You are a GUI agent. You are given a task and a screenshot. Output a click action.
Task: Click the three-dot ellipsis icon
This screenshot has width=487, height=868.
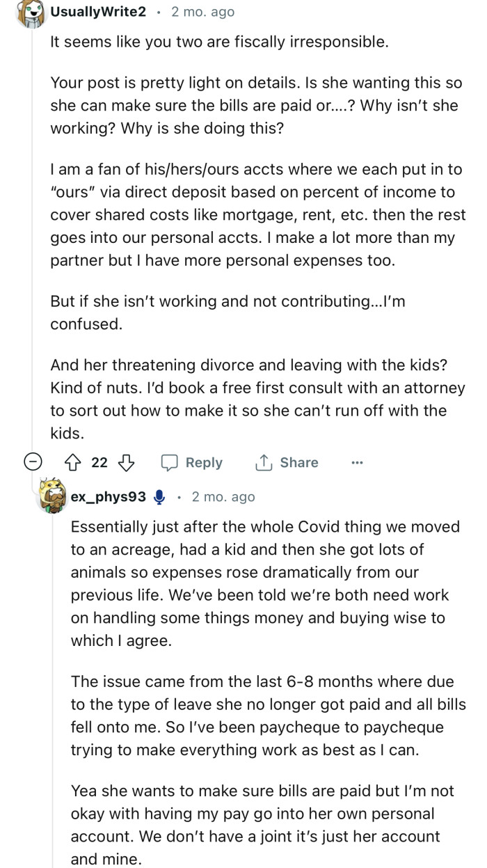tap(357, 462)
